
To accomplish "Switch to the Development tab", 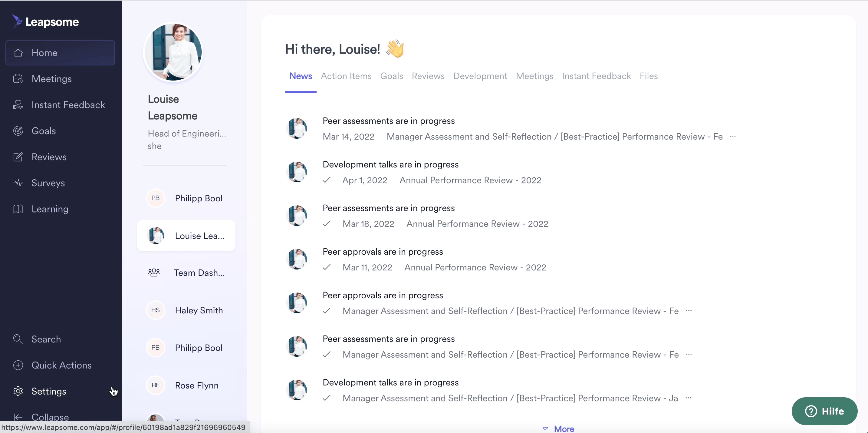I will click(480, 76).
